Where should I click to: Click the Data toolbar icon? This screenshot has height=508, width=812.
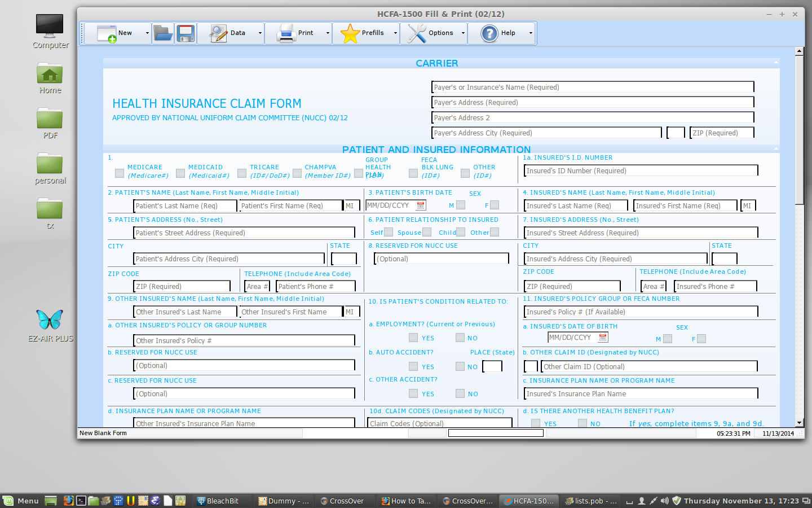pyautogui.click(x=218, y=33)
